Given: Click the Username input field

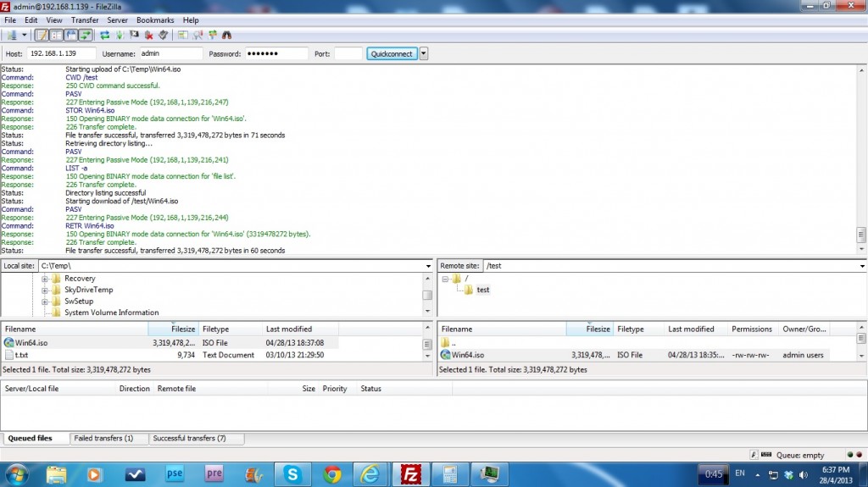Looking at the screenshot, I should tap(170, 53).
